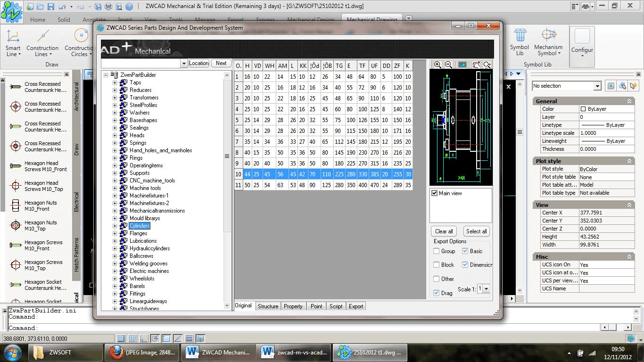This screenshot has width=644, height=362.
Task: Click the Help question mark icon
Action: (129, 7)
